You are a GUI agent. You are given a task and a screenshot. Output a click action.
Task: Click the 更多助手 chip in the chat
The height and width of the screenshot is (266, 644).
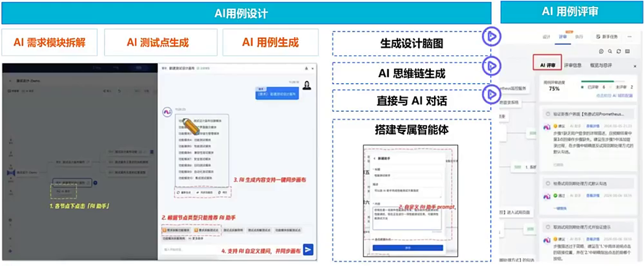(x=195, y=238)
